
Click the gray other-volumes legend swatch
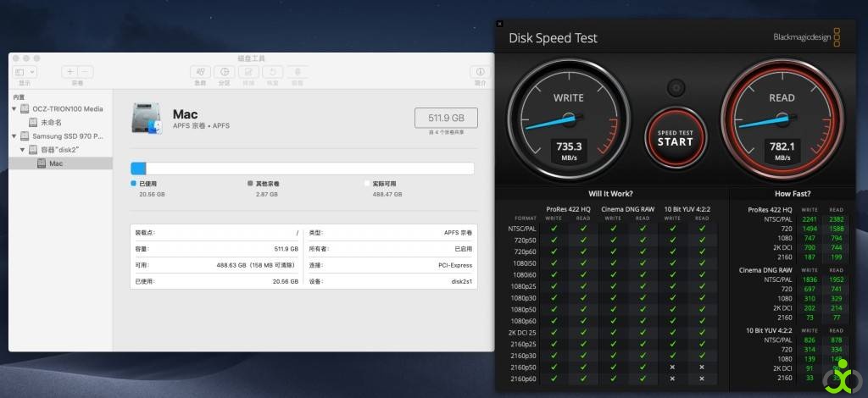[250, 184]
